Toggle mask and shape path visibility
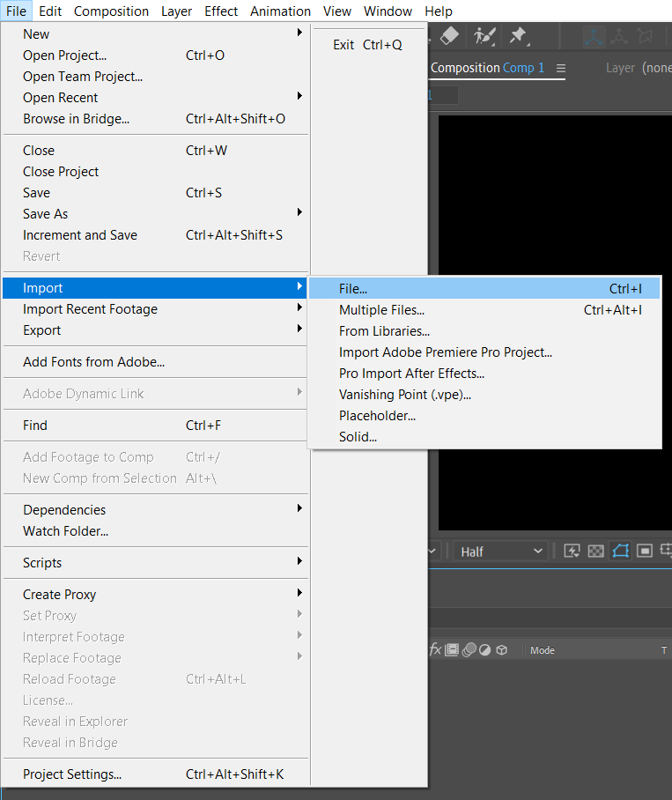Screen dimensions: 672x800 (621, 551)
